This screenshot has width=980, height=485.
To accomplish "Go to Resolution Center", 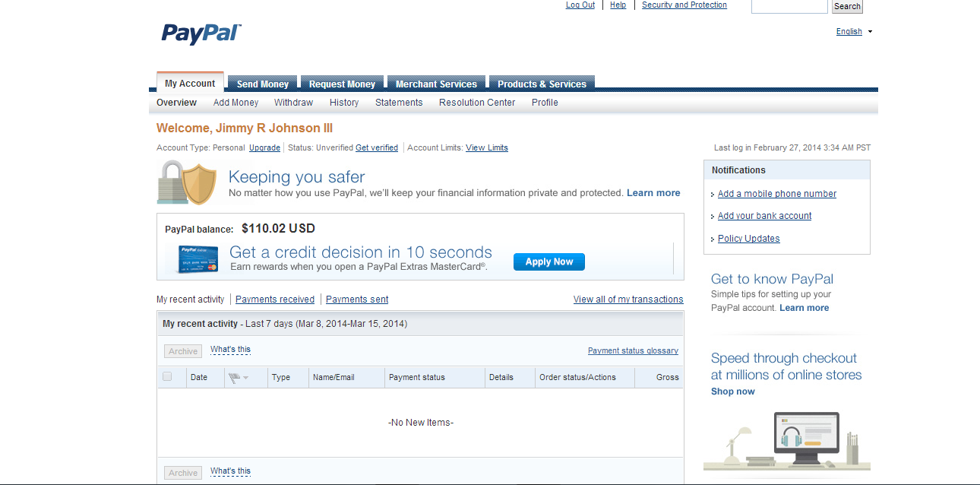I will coord(477,103).
